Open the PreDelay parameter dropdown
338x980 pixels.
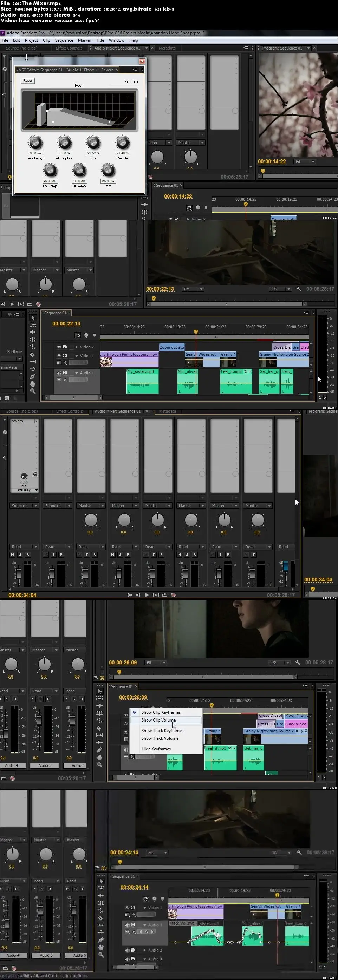click(x=36, y=490)
